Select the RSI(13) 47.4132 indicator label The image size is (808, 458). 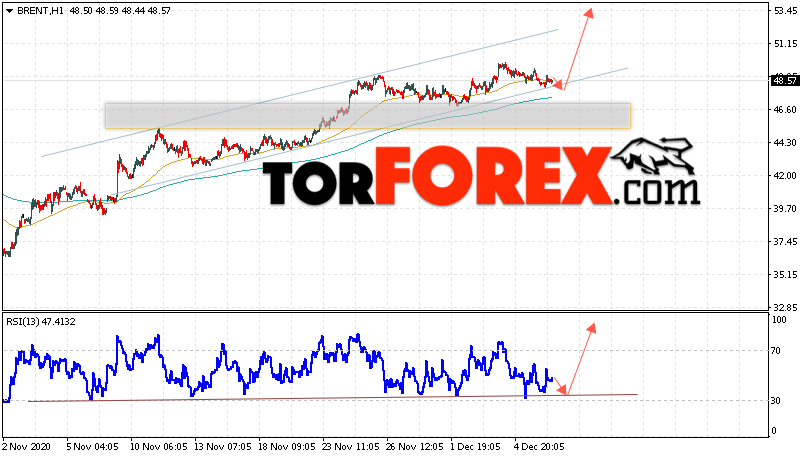(x=41, y=322)
